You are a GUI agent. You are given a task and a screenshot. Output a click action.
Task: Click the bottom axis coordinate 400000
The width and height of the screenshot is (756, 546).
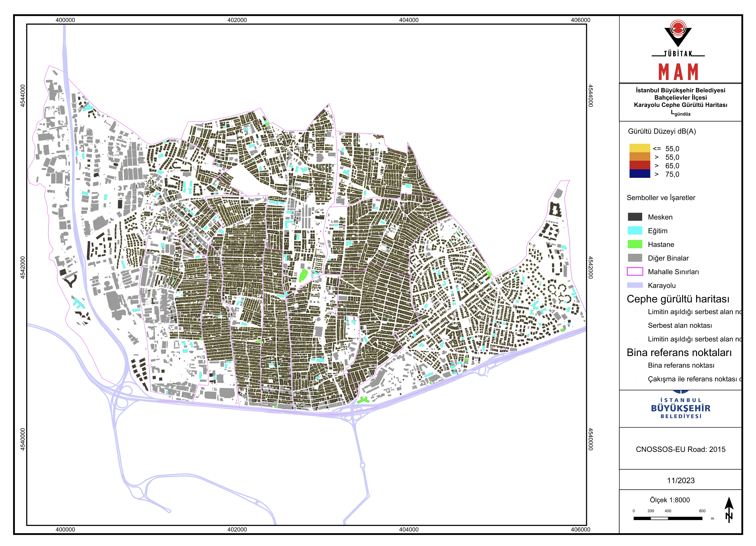[x=65, y=530]
